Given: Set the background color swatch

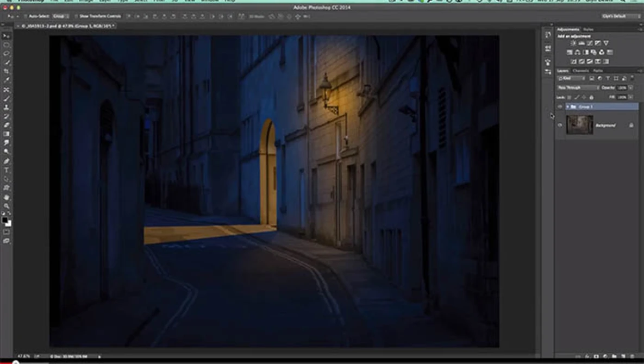Looking at the screenshot, I should (8, 224).
